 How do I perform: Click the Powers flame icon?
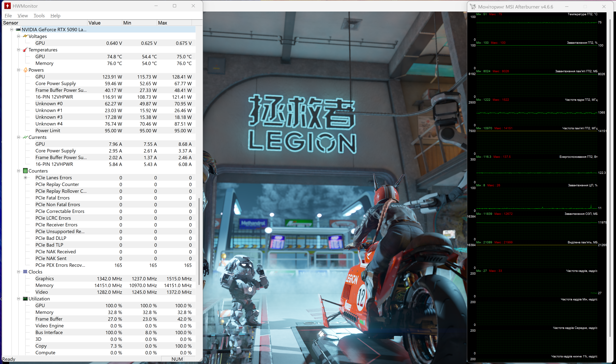(25, 70)
